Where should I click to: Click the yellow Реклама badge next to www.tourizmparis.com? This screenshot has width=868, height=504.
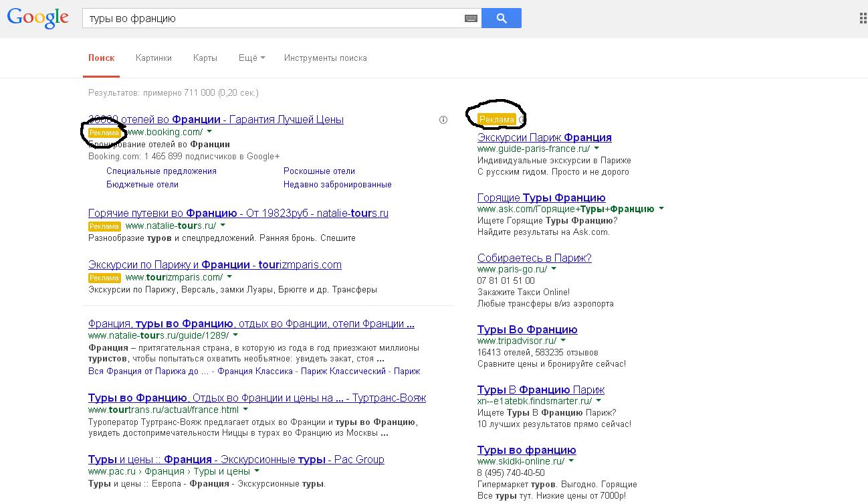click(x=104, y=278)
